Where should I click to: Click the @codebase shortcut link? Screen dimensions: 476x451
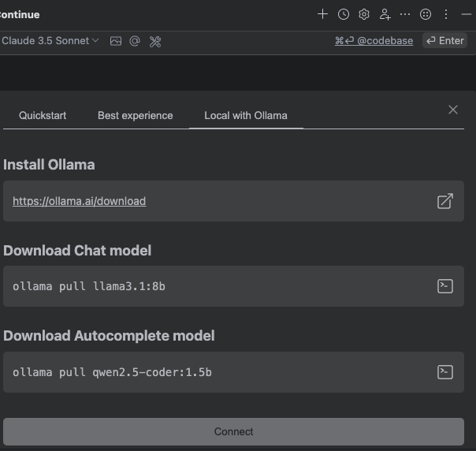coord(374,41)
